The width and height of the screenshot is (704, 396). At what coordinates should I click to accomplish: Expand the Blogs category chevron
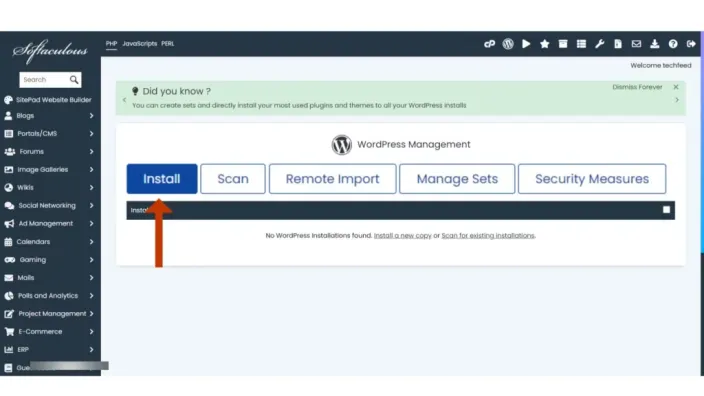[91, 116]
